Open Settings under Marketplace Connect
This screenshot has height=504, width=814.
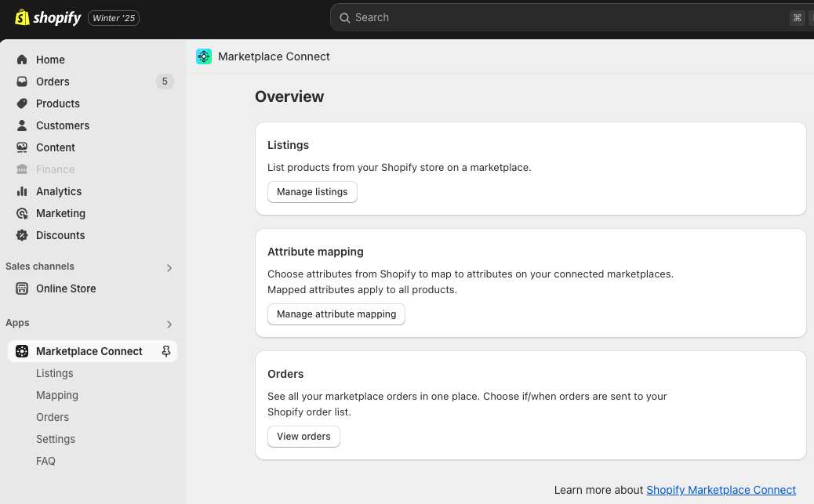pyautogui.click(x=56, y=439)
